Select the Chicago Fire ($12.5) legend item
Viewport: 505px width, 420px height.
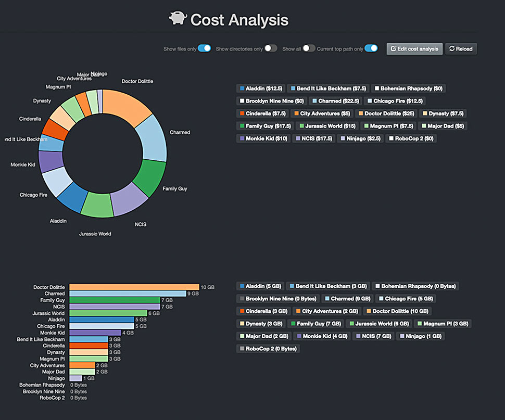pyautogui.click(x=395, y=101)
